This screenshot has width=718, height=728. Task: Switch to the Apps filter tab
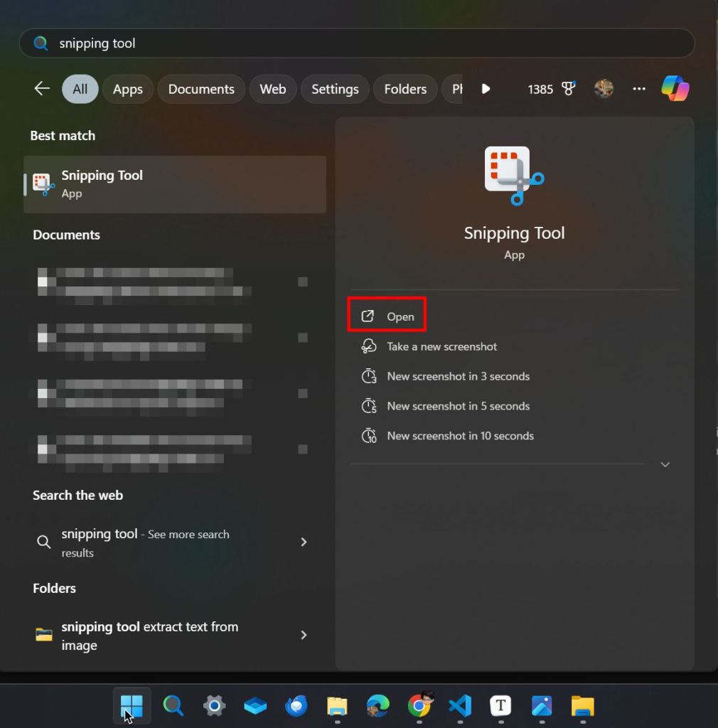(x=128, y=89)
